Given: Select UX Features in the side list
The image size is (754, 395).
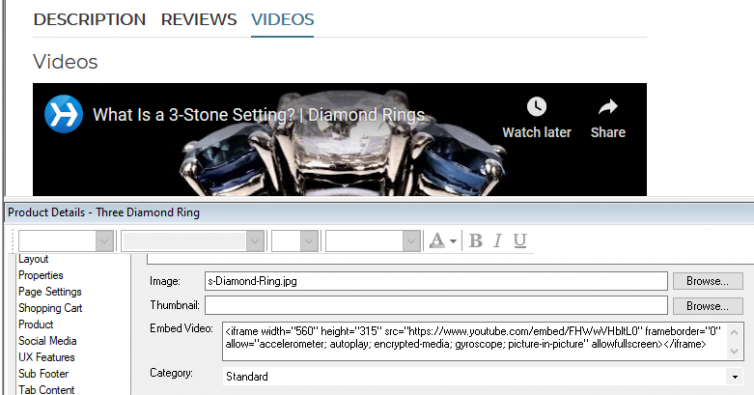Looking at the screenshot, I should [47, 357].
